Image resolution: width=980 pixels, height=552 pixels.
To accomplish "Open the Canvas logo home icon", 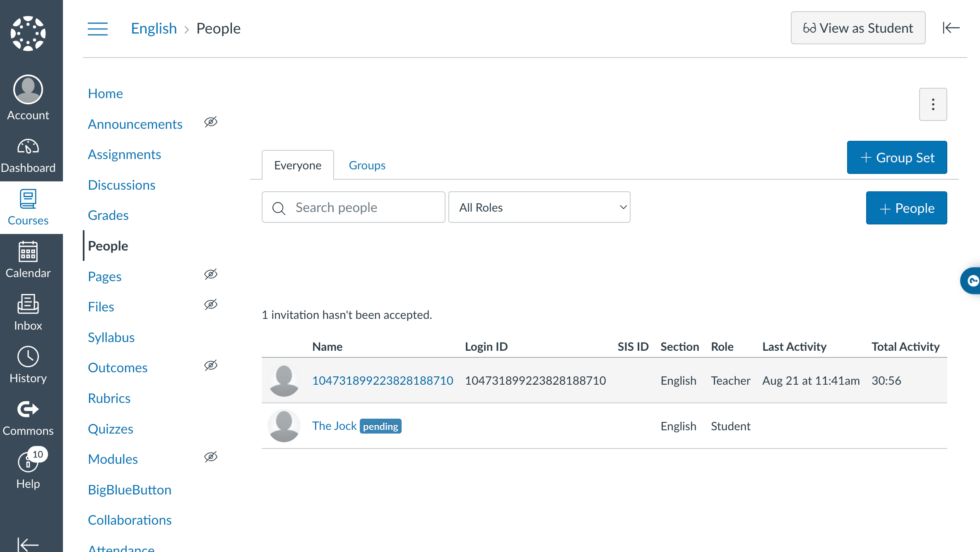I will [x=28, y=33].
